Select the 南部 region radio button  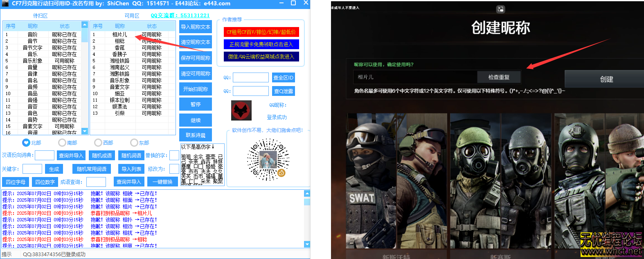click(62, 143)
